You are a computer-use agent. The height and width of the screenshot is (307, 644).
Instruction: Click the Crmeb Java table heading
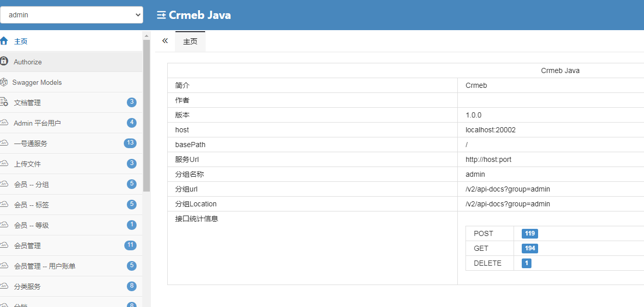[x=560, y=70]
